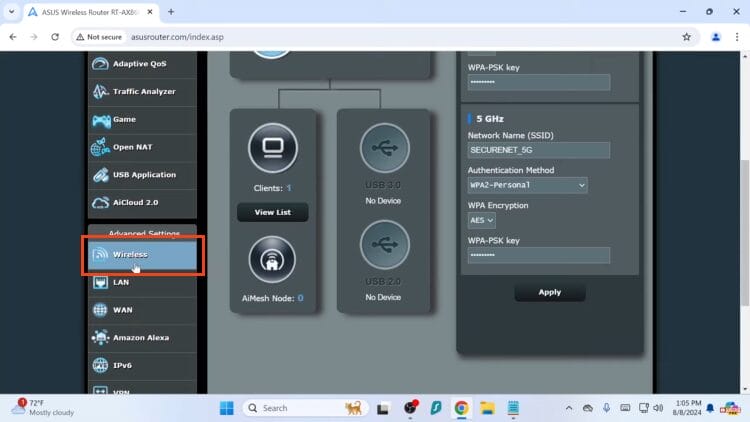Open AiCloud 2.0 menu item
Image resolution: width=750 pixels, height=422 pixels.
coord(142,203)
